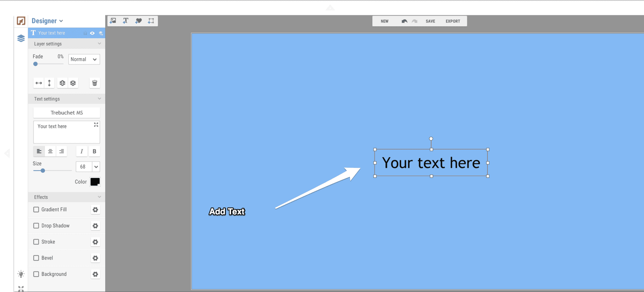The height and width of the screenshot is (292, 644).
Task: Delete the text layer via trash icon
Action: (x=95, y=83)
